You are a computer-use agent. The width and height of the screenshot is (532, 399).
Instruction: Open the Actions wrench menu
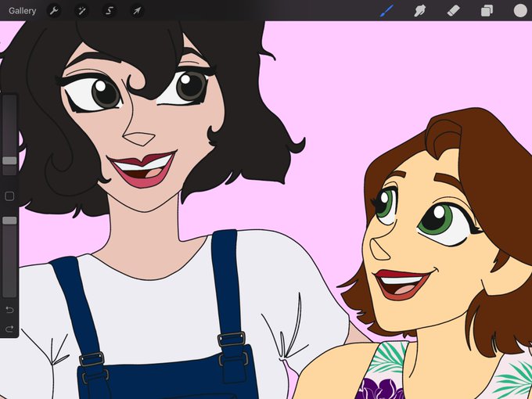[54, 11]
